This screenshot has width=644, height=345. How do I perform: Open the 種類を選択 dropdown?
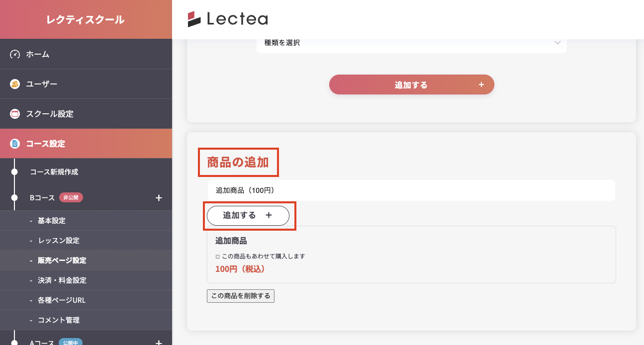click(x=411, y=43)
